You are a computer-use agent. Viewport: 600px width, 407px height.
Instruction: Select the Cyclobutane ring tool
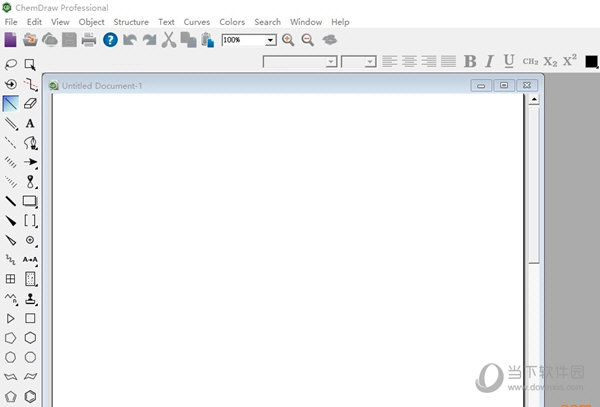(30, 318)
